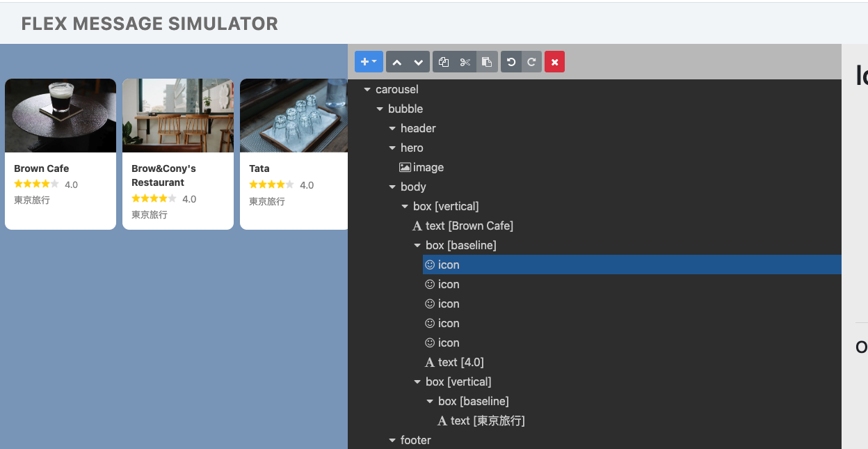Click the Brown Cafe coffee image
The height and width of the screenshot is (449, 868).
pos(61,116)
